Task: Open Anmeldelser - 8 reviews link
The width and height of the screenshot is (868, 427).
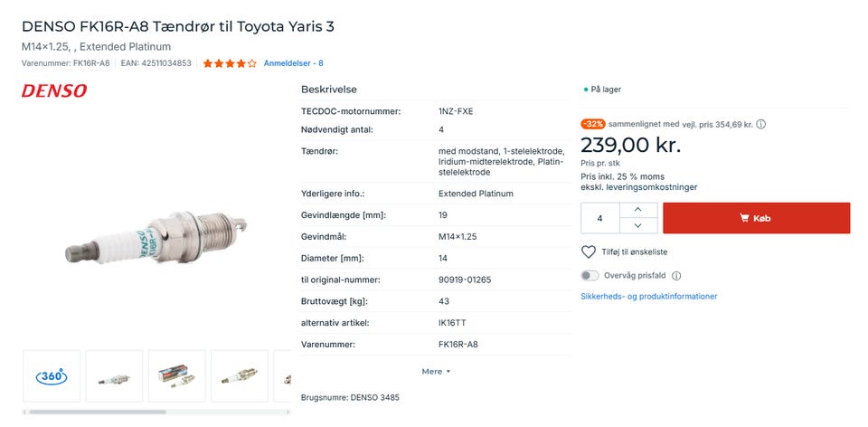Action: pos(293,63)
